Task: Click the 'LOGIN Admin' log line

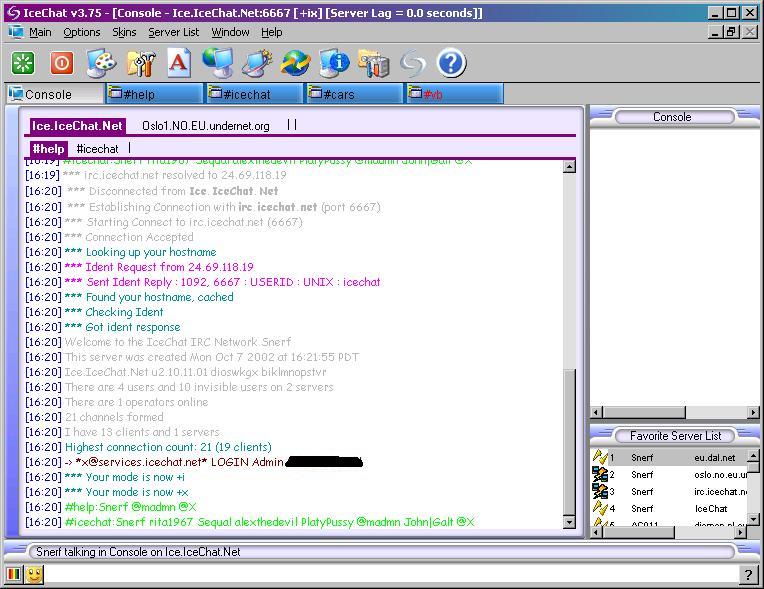Action: coord(195,462)
